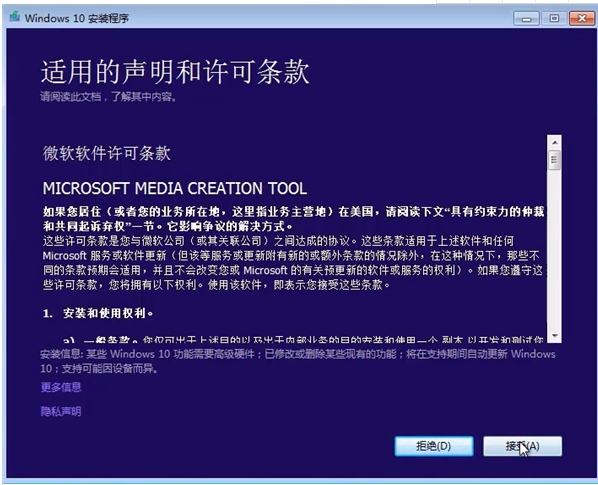Open the 更多信息 link

61,387
